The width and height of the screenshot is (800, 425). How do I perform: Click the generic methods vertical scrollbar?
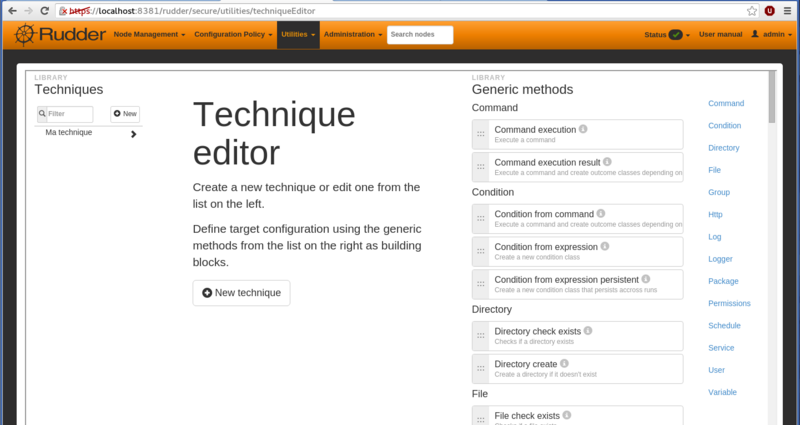pos(772,97)
